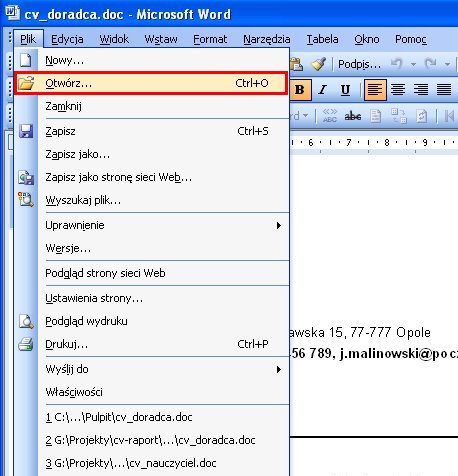Open Właściwości from the Plik menu
Viewport: 458px width, 476px height.
click(x=151, y=392)
